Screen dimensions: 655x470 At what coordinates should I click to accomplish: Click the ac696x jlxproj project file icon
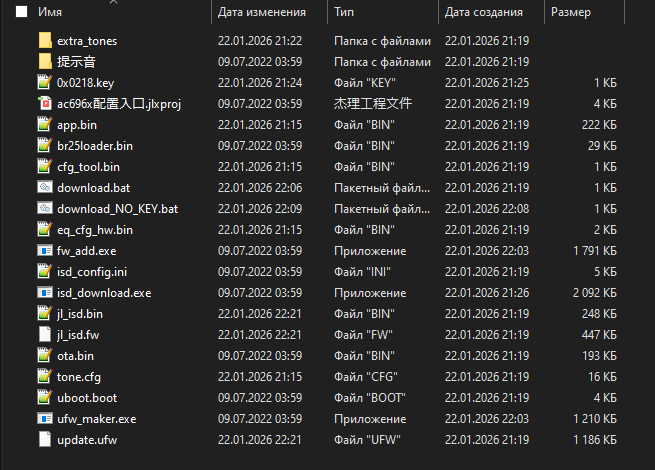pos(44,104)
